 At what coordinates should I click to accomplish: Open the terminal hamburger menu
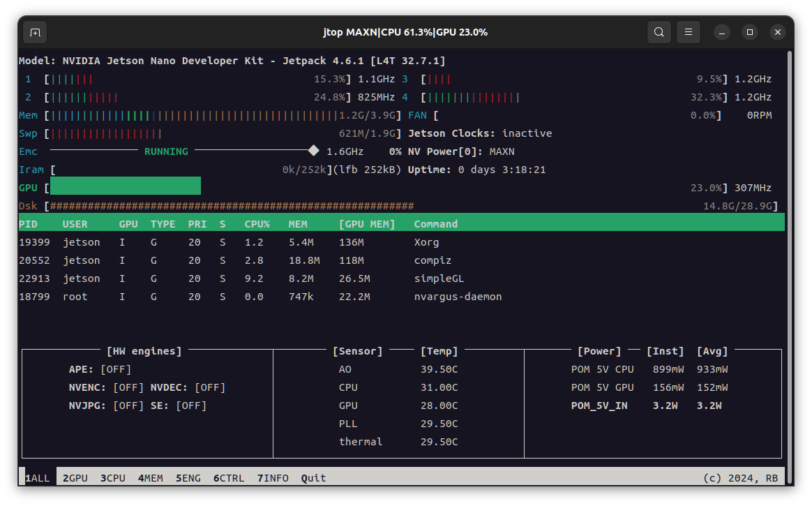pos(689,32)
